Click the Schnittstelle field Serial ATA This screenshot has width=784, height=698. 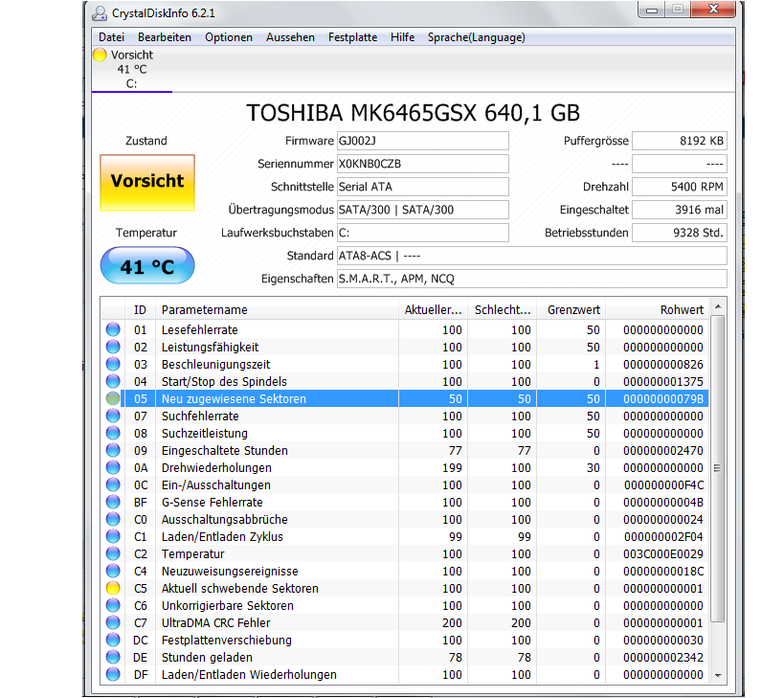click(423, 187)
